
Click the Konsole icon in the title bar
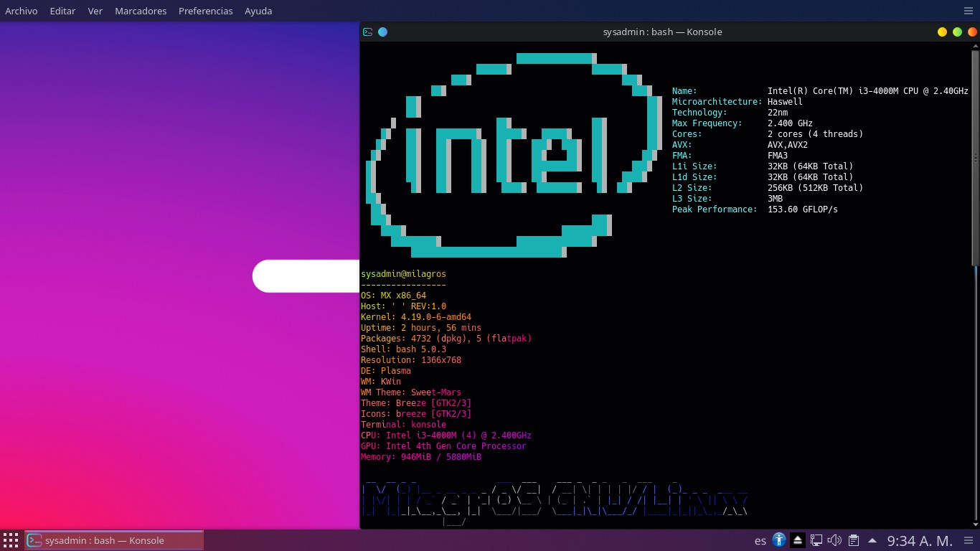[368, 32]
